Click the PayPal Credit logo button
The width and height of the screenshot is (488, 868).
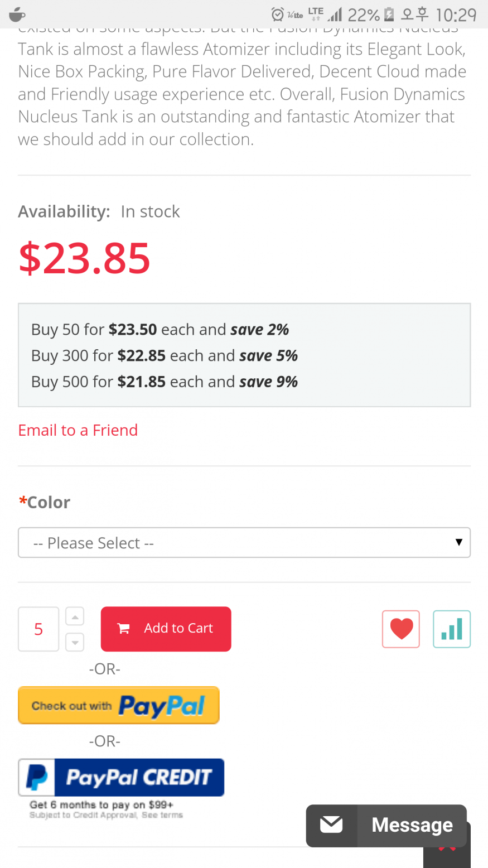pos(121,777)
